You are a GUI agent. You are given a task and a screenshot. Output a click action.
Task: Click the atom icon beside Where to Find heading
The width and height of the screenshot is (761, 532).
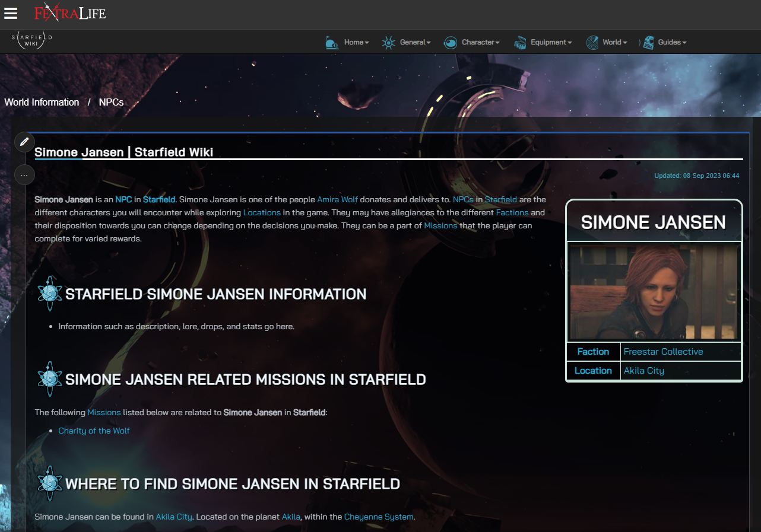click(50, 483)
